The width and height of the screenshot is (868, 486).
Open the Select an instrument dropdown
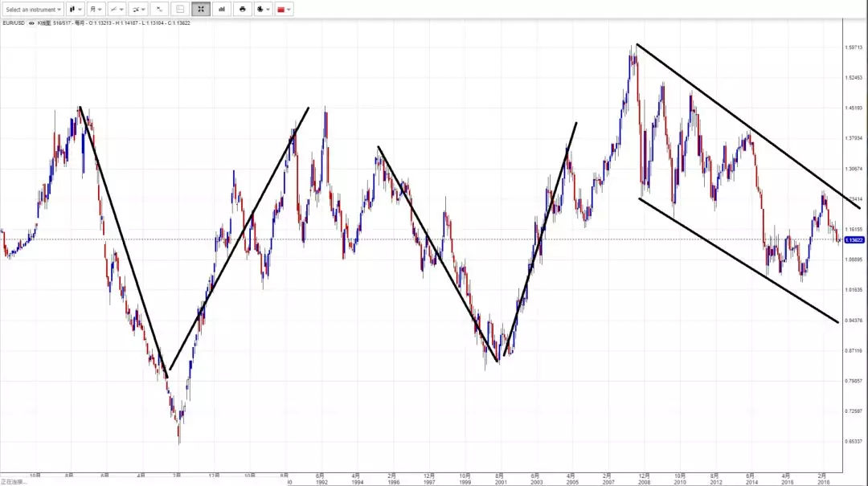pos(33,10)
